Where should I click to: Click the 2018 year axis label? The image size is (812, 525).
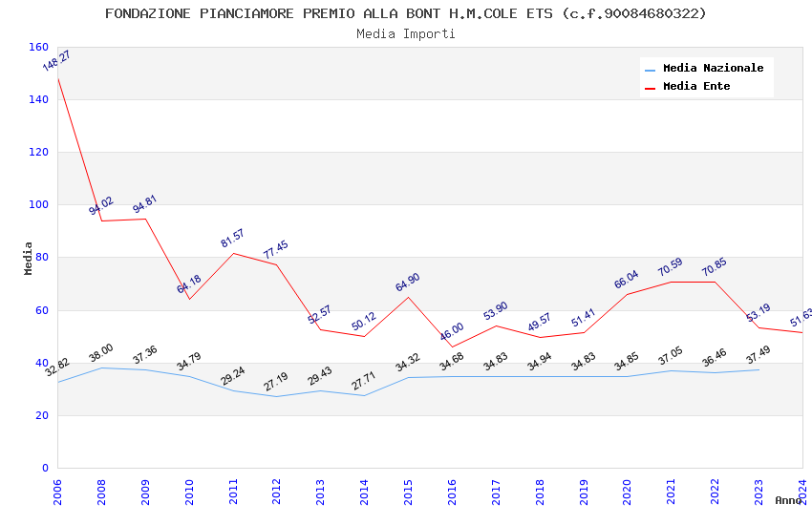click(540, 492)
